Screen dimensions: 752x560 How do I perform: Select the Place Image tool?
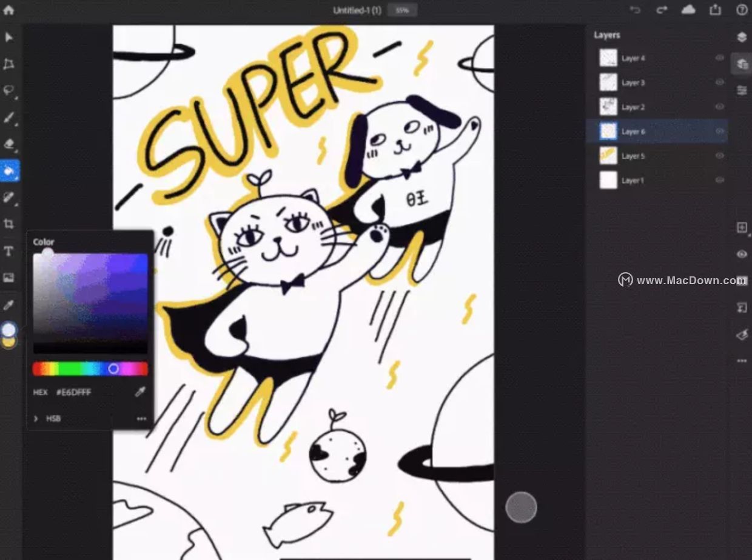coord(9,278)
